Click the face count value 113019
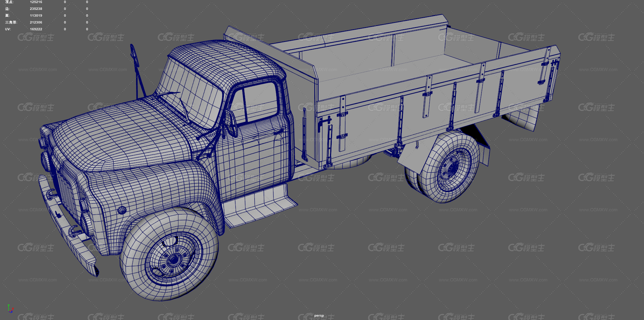Image resolution: width=644 pixels, height=320 pixels. (36, 16)
